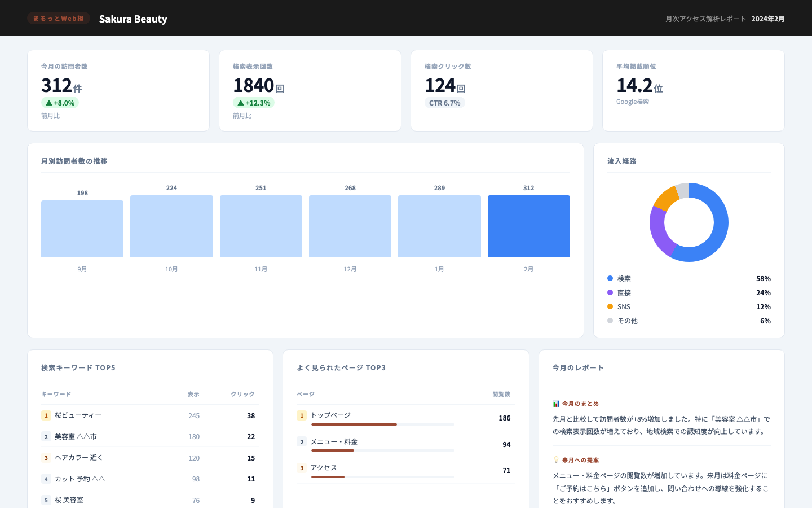Select the 今月のレポート section header
The image size is (812, 508).
[578, 367]
